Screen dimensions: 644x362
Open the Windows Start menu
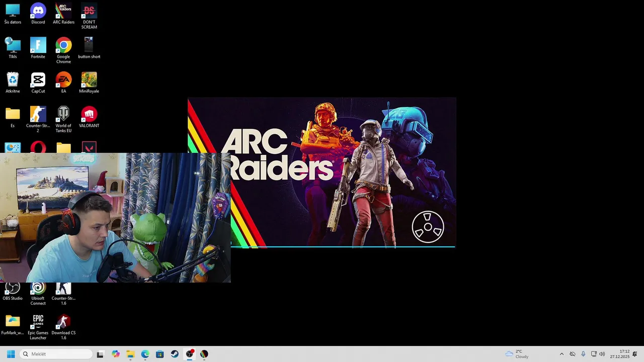coord(11,354)
